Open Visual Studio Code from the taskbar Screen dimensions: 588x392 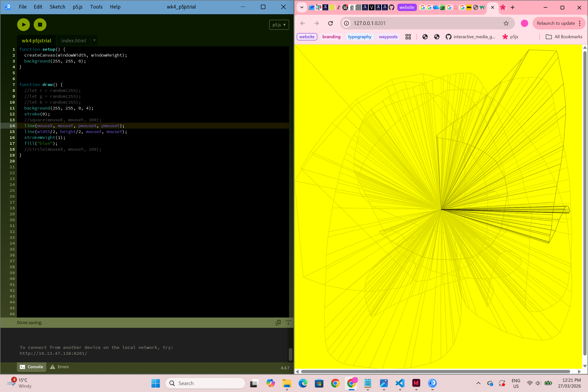400,383
